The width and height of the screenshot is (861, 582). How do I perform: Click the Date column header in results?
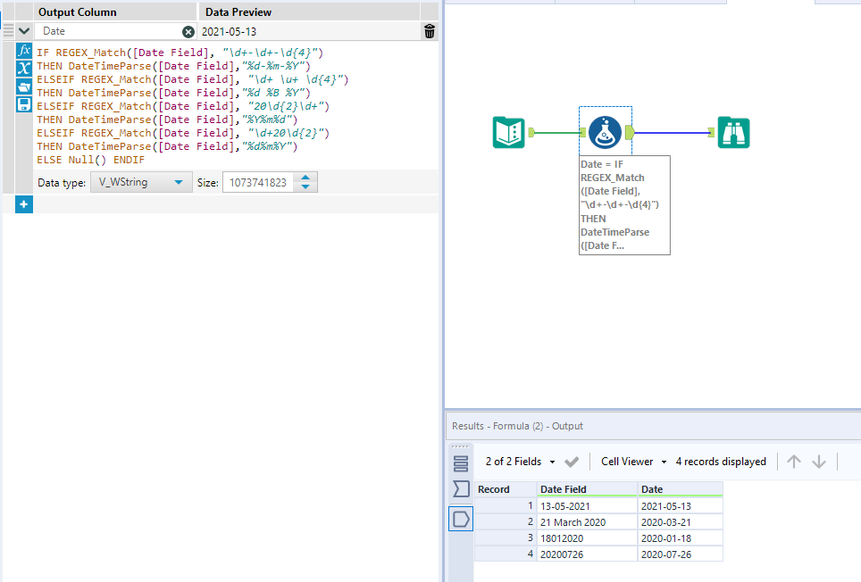click(x=680, y=489)
